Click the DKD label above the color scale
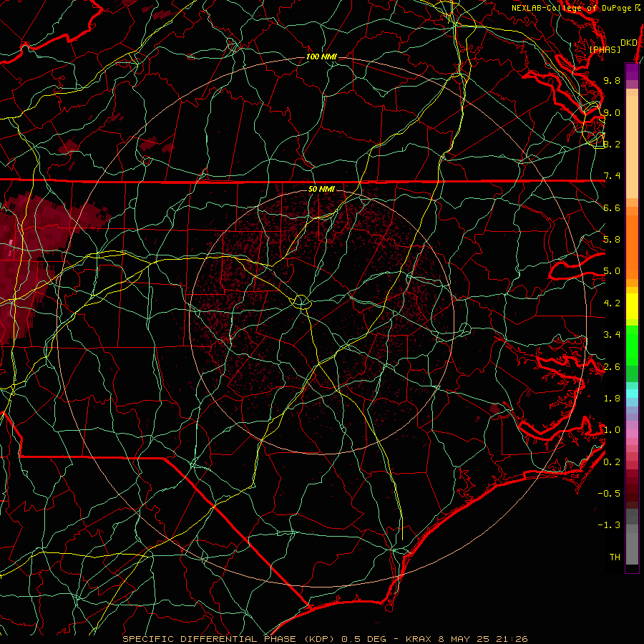The height and width of the screenshot is (644, 644). coord(628,42)
